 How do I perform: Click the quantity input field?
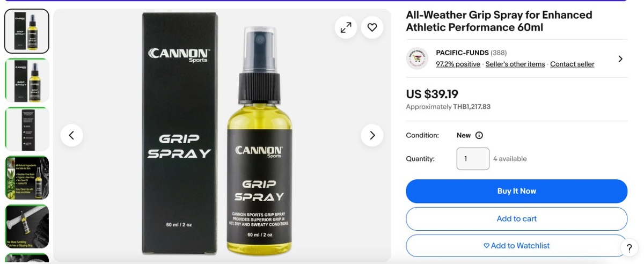473,159
